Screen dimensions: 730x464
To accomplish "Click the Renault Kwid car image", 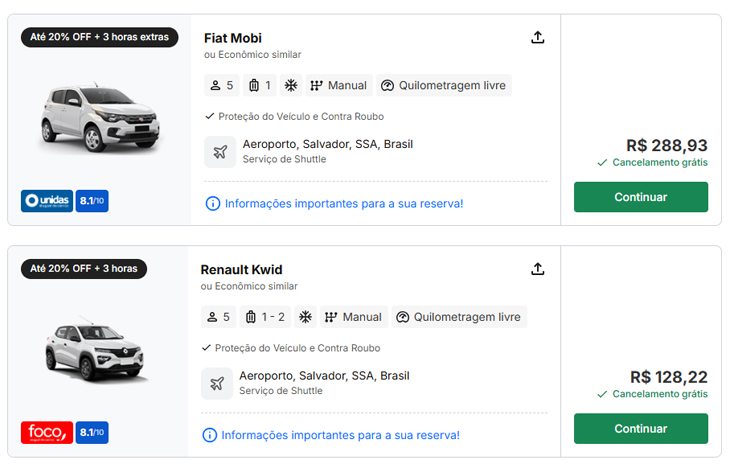I will [95, 349].
